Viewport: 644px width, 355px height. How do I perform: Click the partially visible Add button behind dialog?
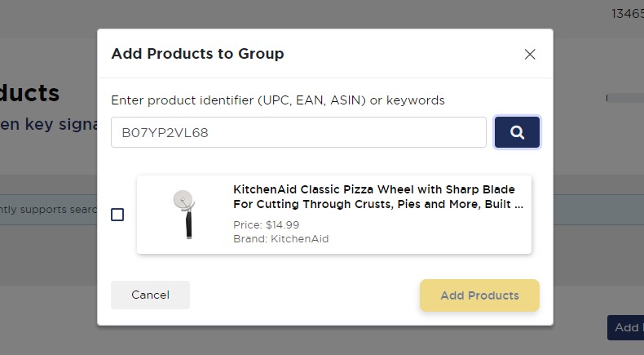click(625, 327)
